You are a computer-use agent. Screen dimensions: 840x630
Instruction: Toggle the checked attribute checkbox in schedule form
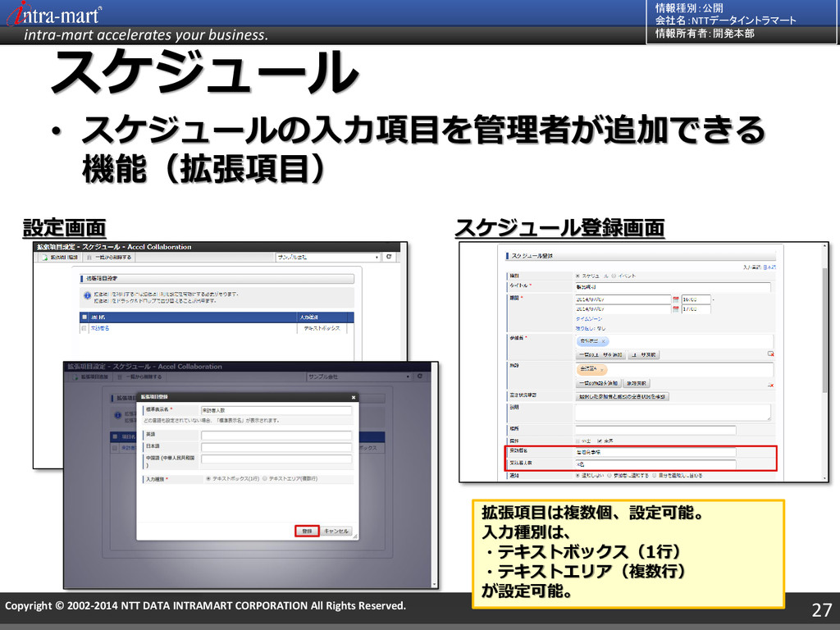coord(600,441)
